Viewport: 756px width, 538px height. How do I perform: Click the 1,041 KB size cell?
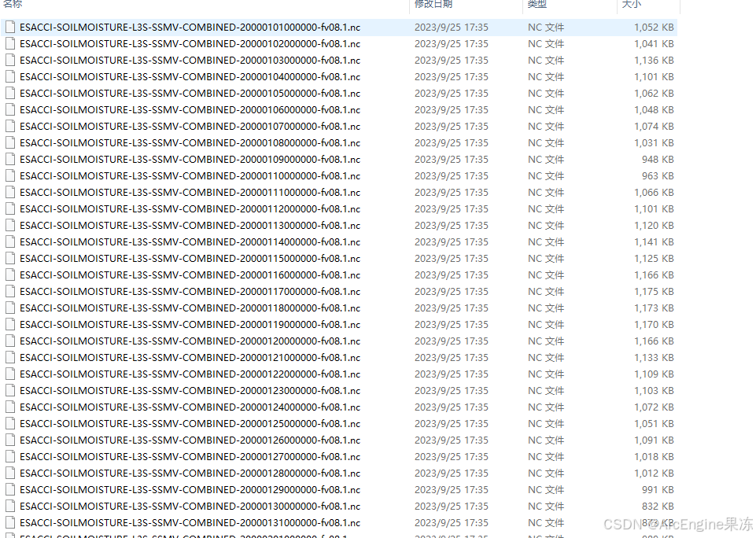[654, 44]
